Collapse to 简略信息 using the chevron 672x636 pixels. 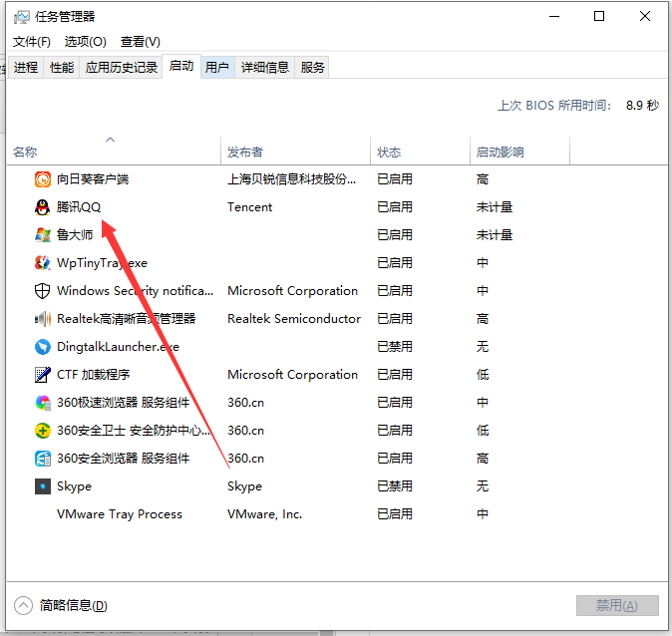click(x=24, y=605)
